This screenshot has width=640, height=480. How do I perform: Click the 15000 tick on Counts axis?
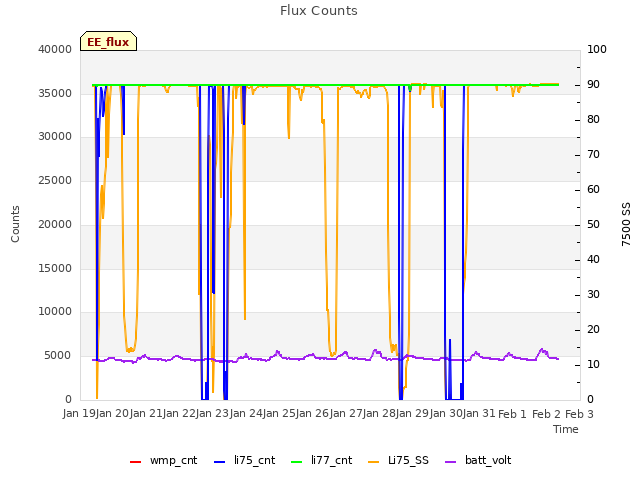pos(55,269)
